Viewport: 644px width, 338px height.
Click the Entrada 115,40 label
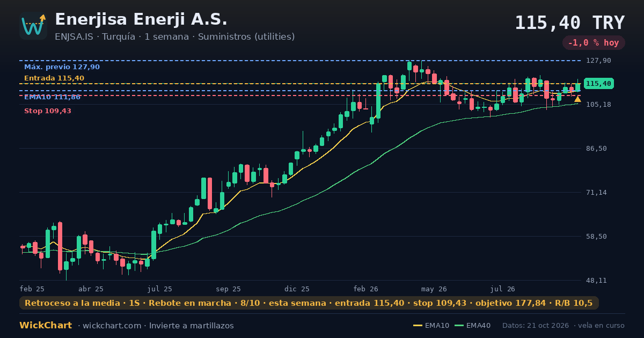coord(54,78)
